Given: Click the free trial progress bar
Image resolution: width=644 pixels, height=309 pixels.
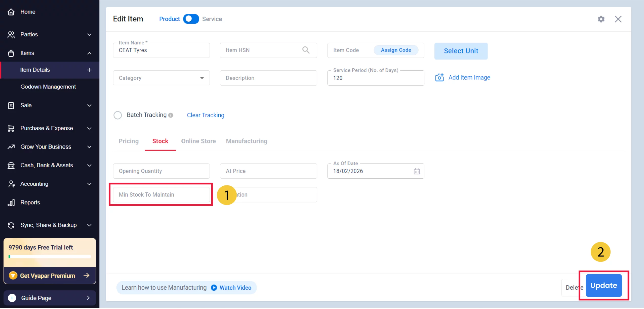Looking at the screenshot, I should [x=49, y=256].
